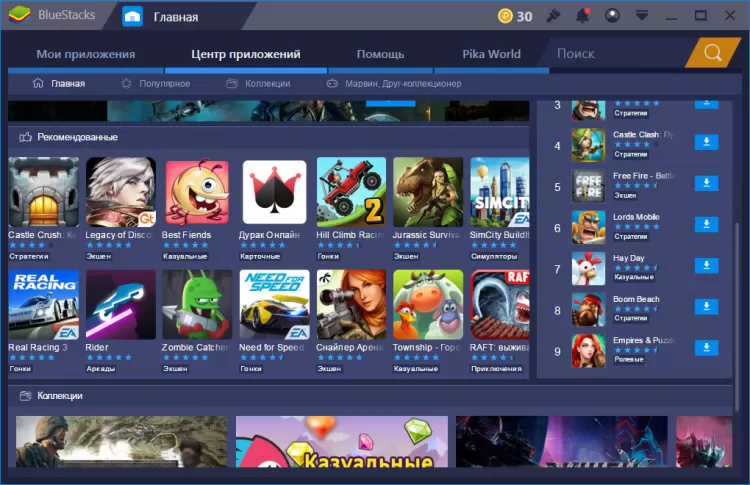The image size is (750, 485).
Task: Download Boom Beach with arrow button
Action: coord(706,307)
